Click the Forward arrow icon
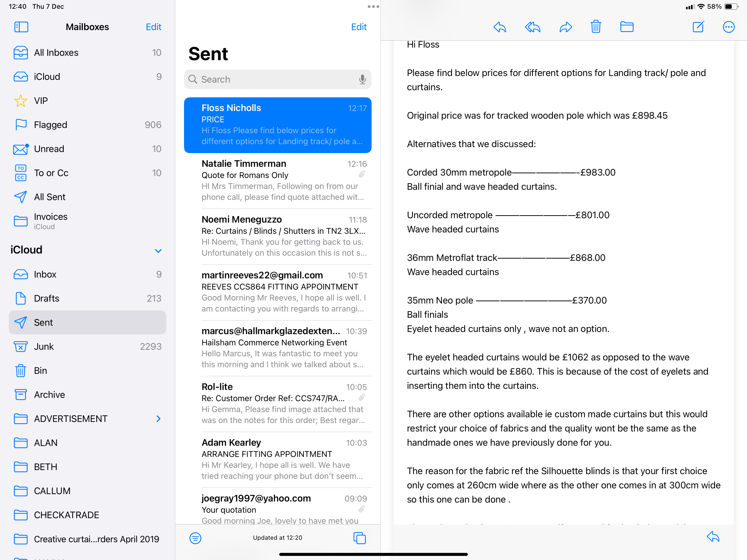Viewport: 747px width, 560px height. tap(565, 27)
